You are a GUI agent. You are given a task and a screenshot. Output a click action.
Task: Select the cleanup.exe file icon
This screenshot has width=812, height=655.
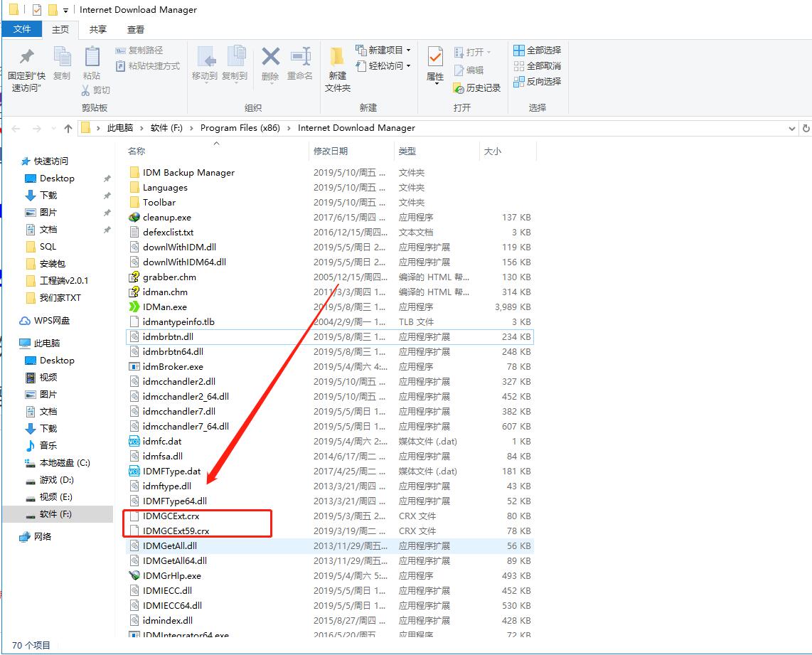(x=134, y=218)
